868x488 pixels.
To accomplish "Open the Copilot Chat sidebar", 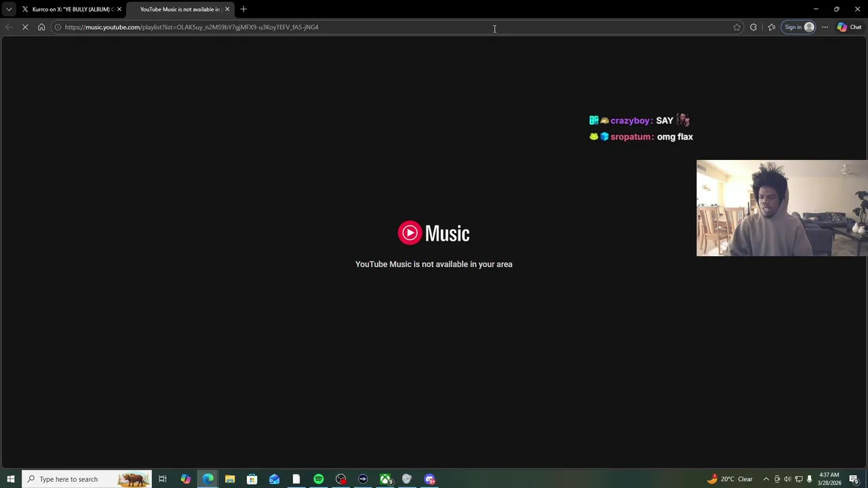I will pos(850,27).
